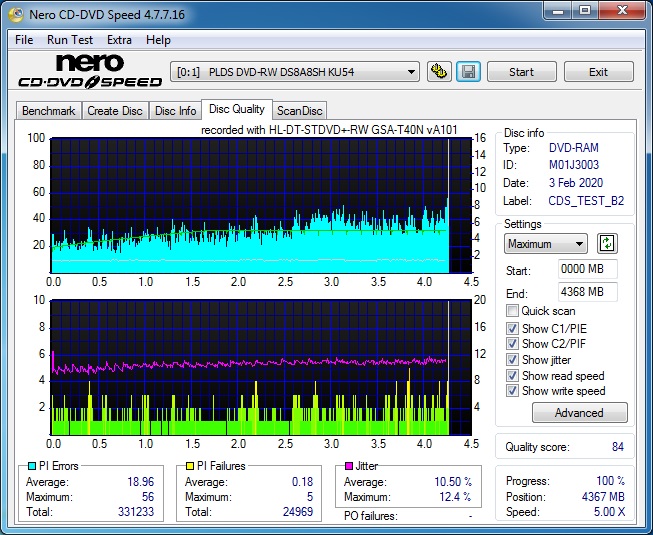Open the File menu
The image size is (653, 535).
(24, 40)
